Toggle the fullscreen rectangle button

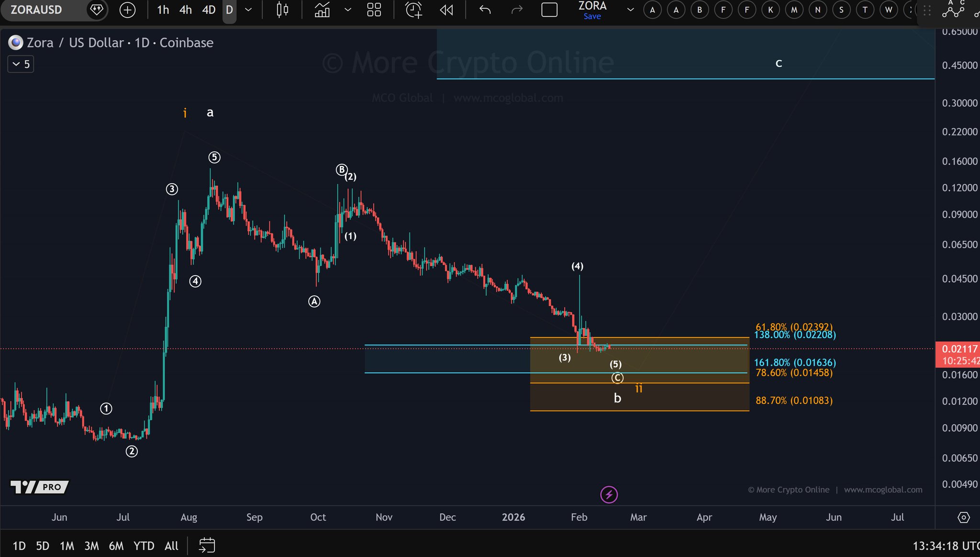tap(549, 10)
